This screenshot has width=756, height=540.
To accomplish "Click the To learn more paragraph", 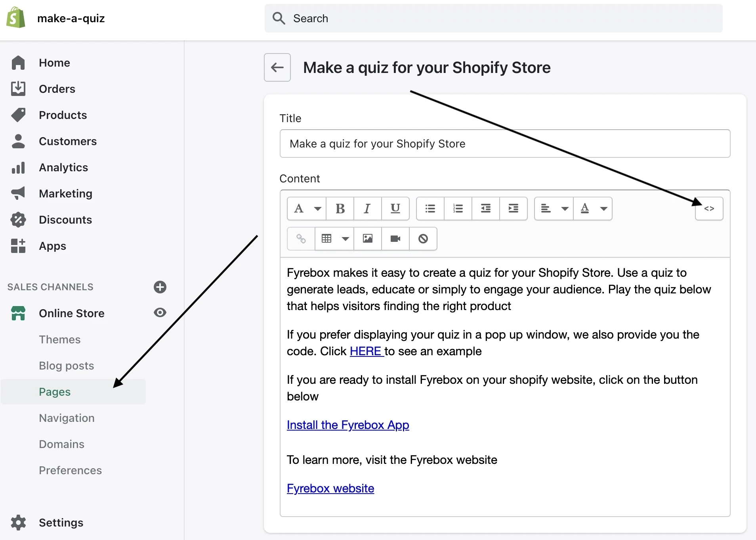I will [392, 460].
